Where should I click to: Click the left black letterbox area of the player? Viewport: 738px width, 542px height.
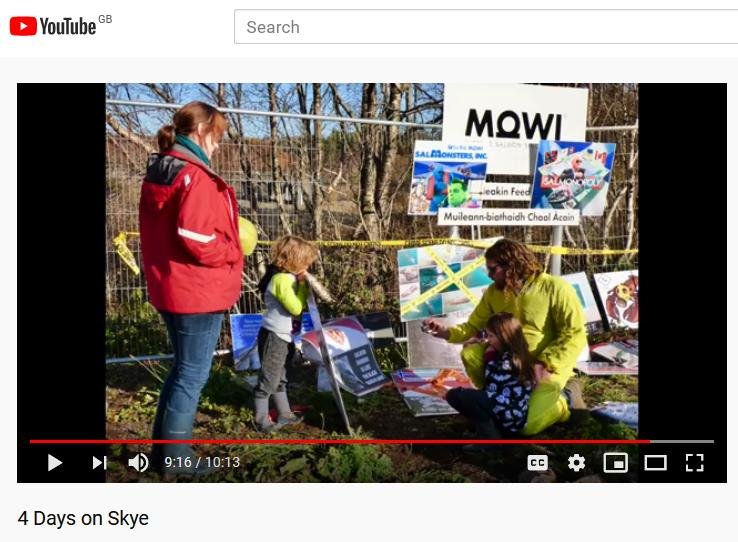[x=61, y=261]
